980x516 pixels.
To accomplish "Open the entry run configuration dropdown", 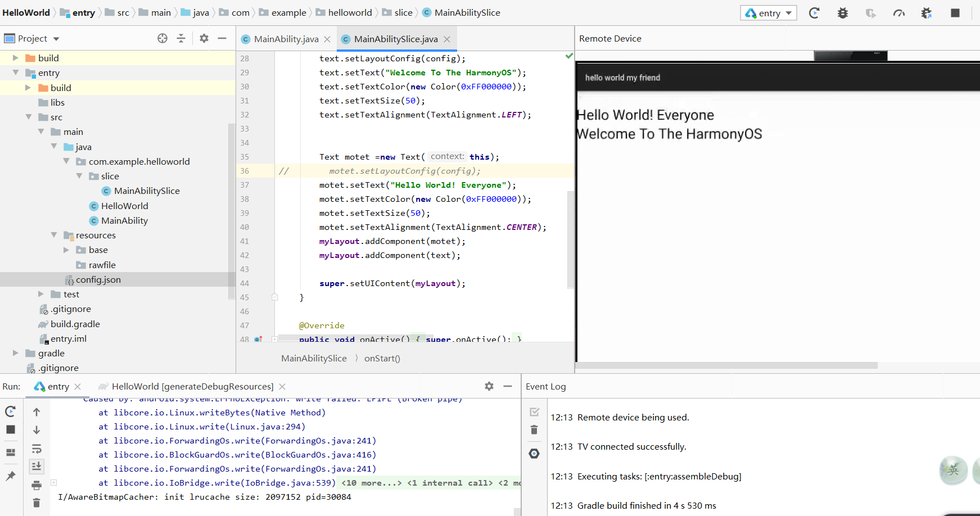I will pos(769,13).
